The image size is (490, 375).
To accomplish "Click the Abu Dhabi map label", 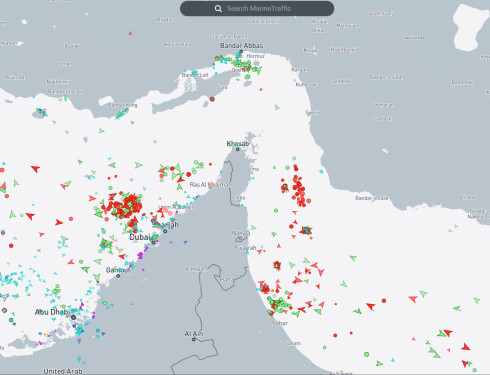I will pyautogui.click(x=52, y=312).
